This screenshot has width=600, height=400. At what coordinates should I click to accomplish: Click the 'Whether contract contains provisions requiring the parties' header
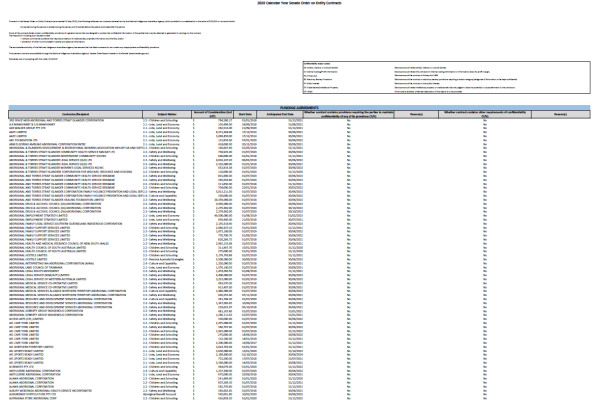[349, 114]
